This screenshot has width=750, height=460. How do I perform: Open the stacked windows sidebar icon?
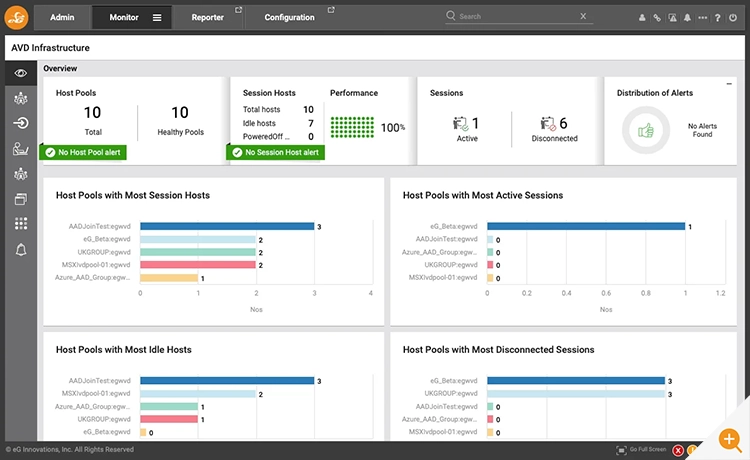(21, 199)
